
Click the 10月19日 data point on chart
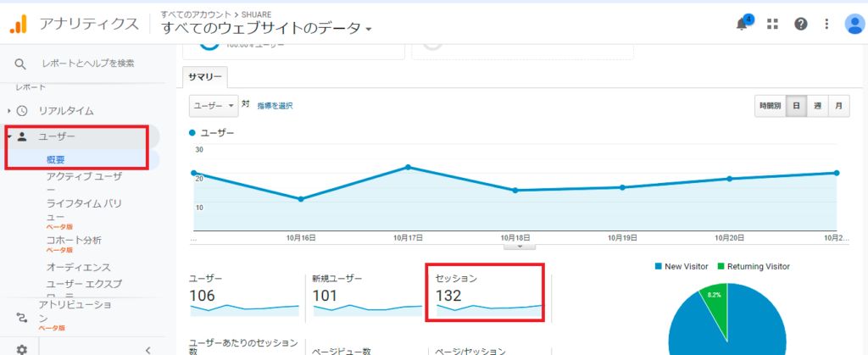click(623, 187)
